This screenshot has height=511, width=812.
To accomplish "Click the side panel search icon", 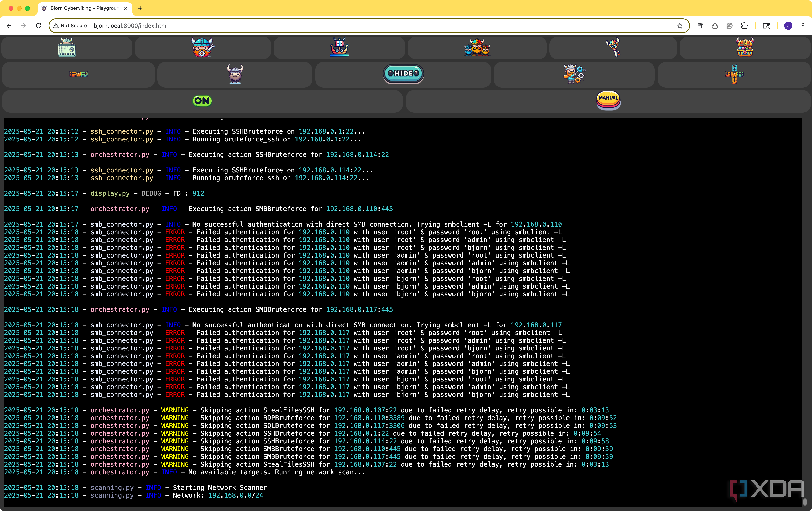I will (766, 26).
